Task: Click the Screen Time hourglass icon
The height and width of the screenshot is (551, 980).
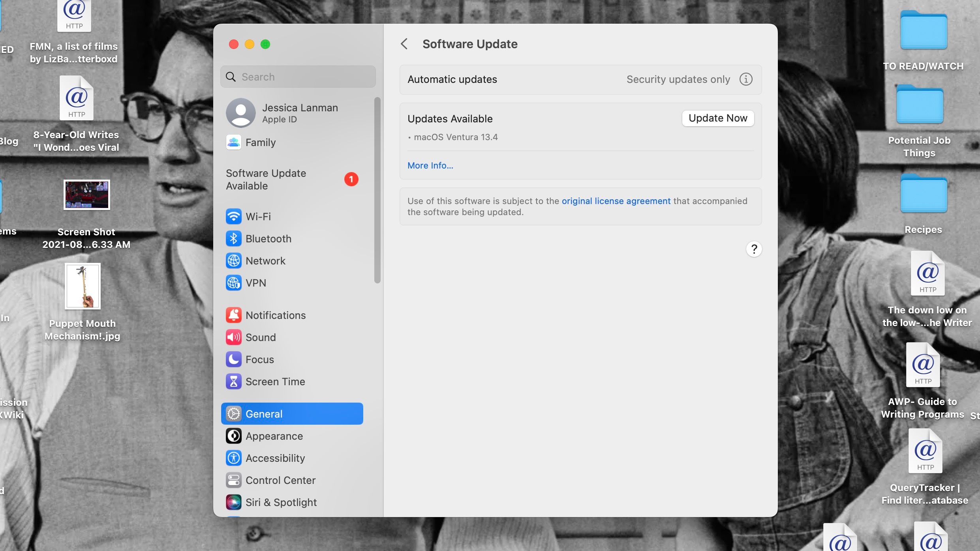Action: click(x=233, y=381)
